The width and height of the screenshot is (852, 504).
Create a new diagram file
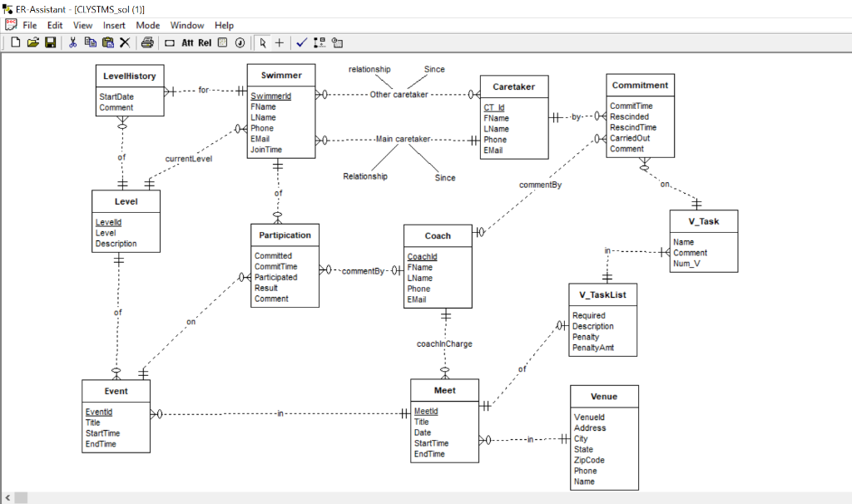[15, 42]
